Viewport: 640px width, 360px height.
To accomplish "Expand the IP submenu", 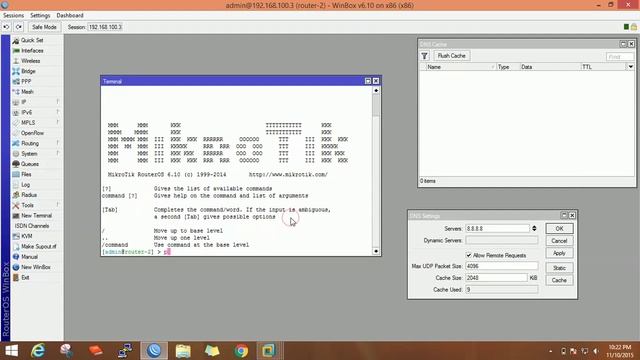I will [x=36, y=102].
